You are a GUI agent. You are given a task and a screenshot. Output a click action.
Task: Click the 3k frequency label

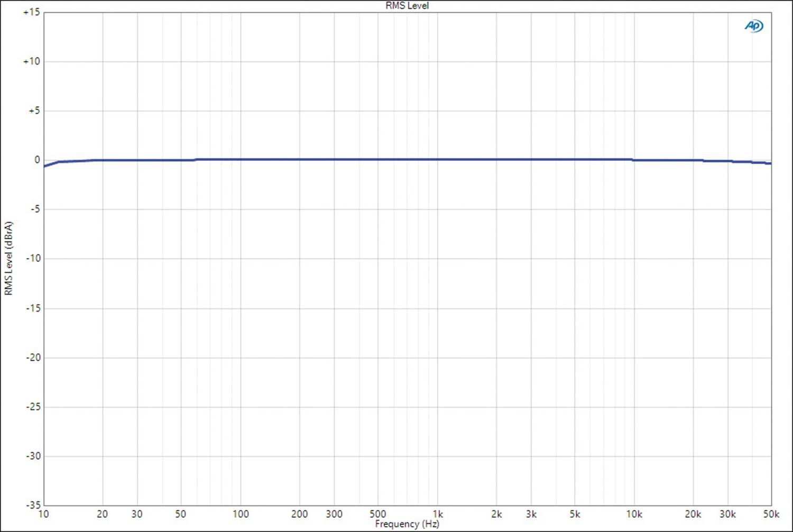pyautogui.click(x=531, y=514)
